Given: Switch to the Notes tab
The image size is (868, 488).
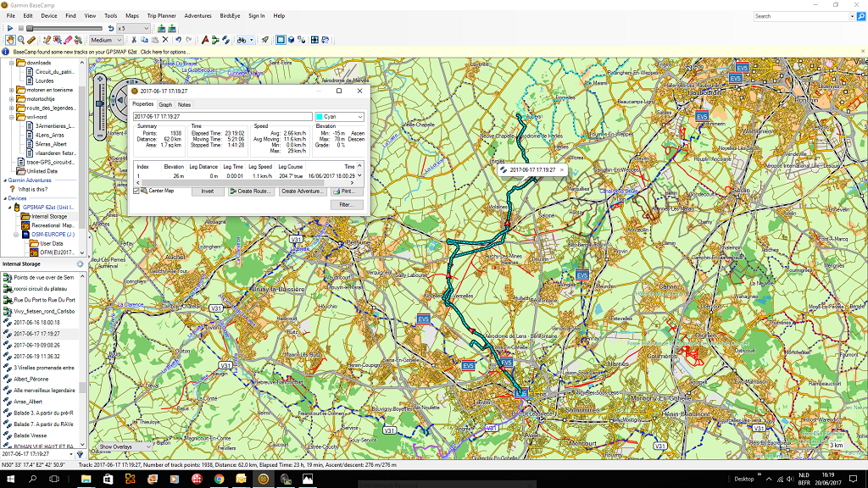Looking at the screenshot, I should click(184, 104).
